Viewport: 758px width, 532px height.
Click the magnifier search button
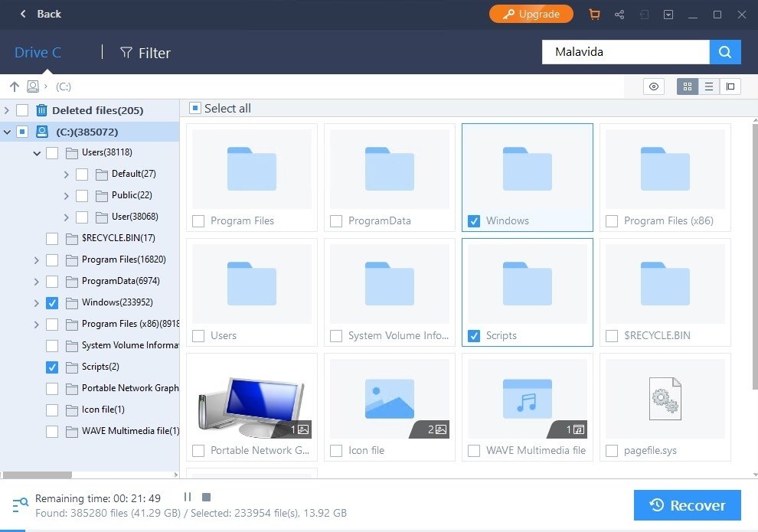(x=724, y=51)
